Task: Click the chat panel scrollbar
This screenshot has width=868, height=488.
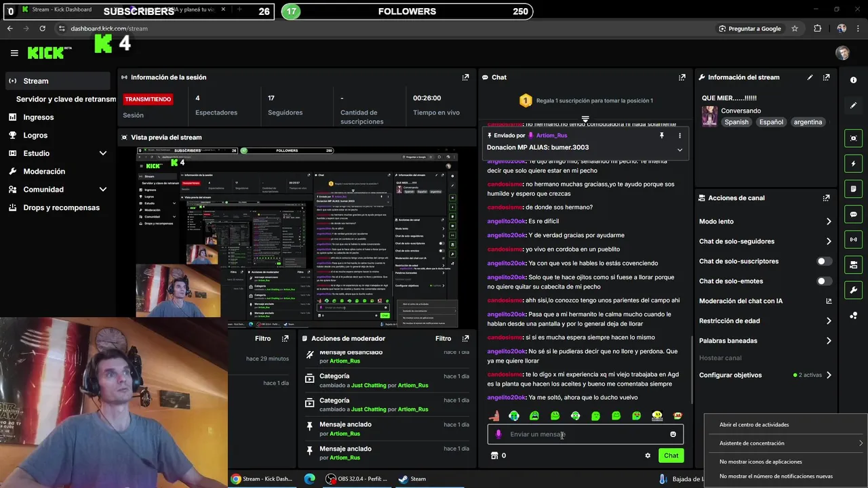Action: 692,369
